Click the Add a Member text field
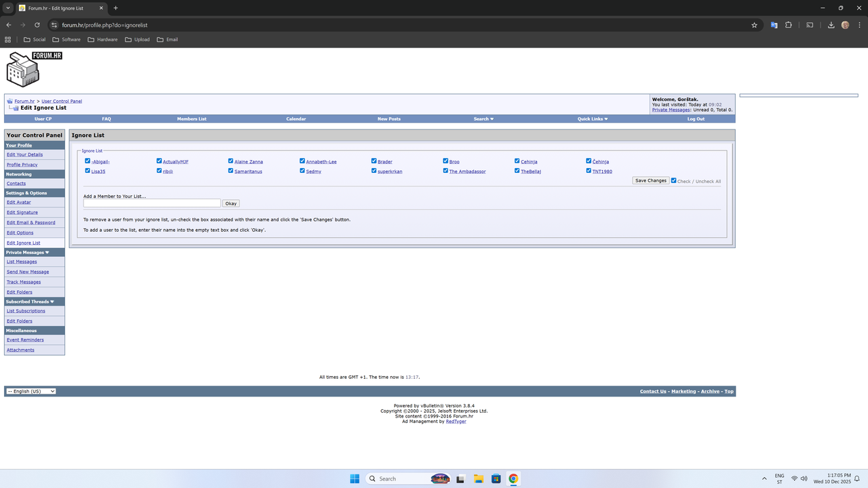The image size is (868, 488). (152, 203)
